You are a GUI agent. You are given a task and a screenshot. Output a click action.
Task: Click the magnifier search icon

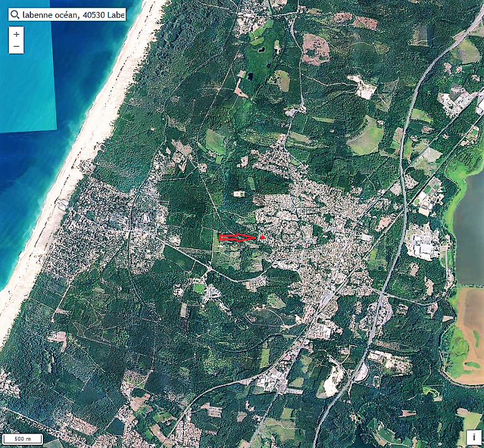[x=15, y=14]
